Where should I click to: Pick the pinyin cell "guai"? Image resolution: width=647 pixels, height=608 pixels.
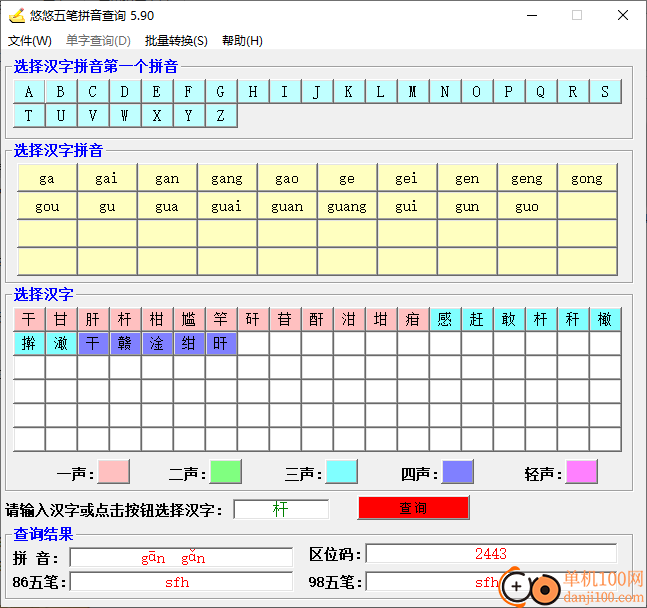point(227,206)
